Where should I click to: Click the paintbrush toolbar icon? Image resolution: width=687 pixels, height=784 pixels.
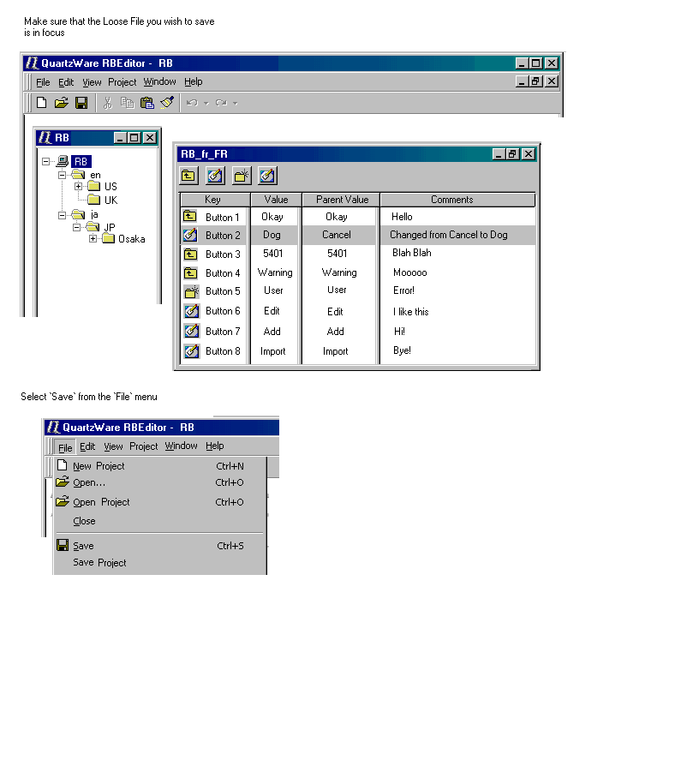(167, 103)
